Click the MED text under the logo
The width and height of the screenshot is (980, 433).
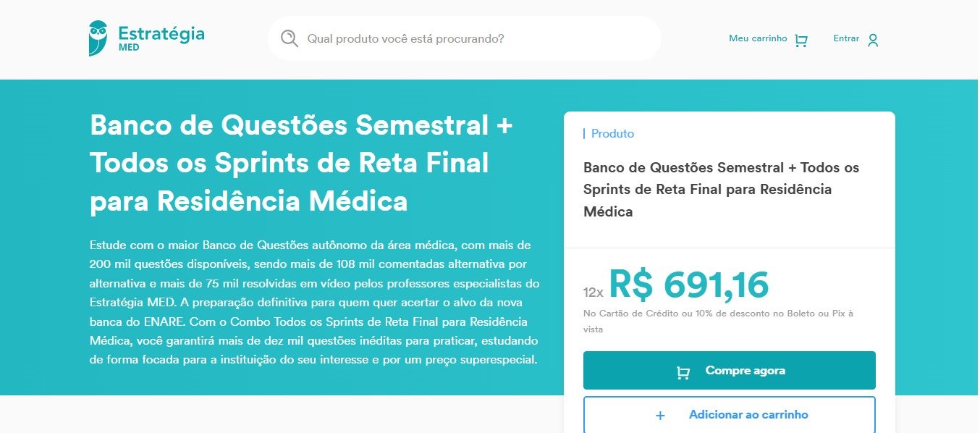pyautogui.click(x=129, y=47)
